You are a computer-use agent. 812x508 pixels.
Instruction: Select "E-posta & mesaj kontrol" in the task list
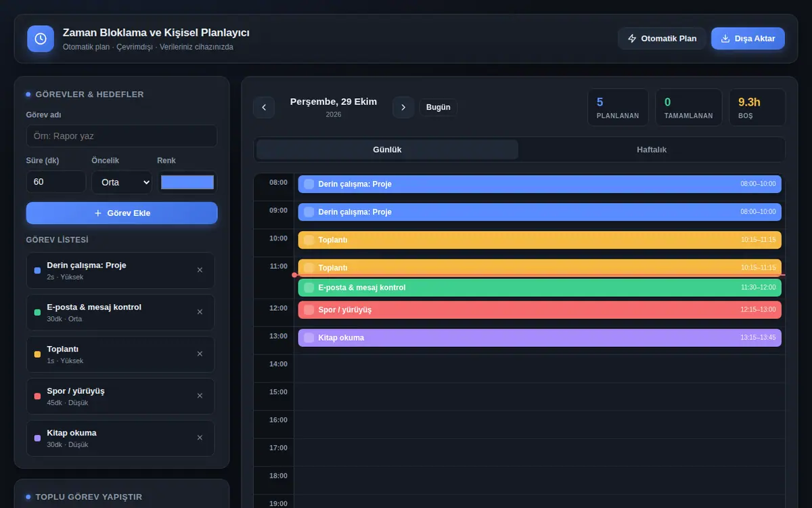(x=120, y=312)
